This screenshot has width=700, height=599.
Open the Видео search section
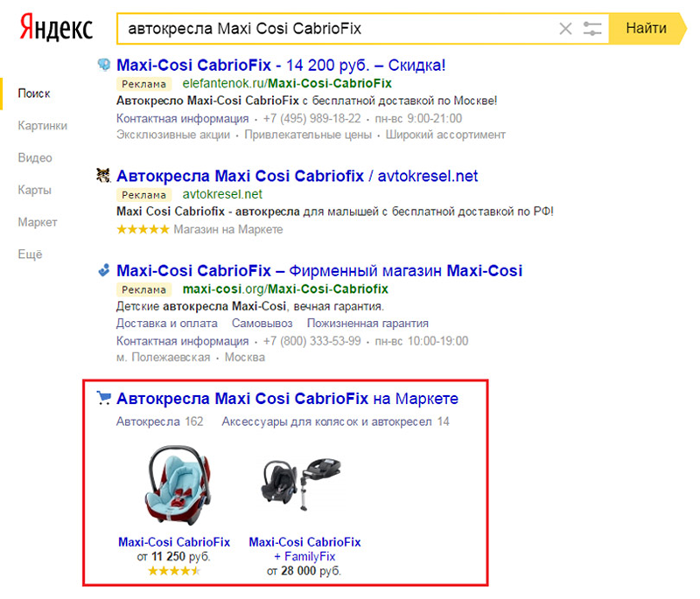coord(35,157)
